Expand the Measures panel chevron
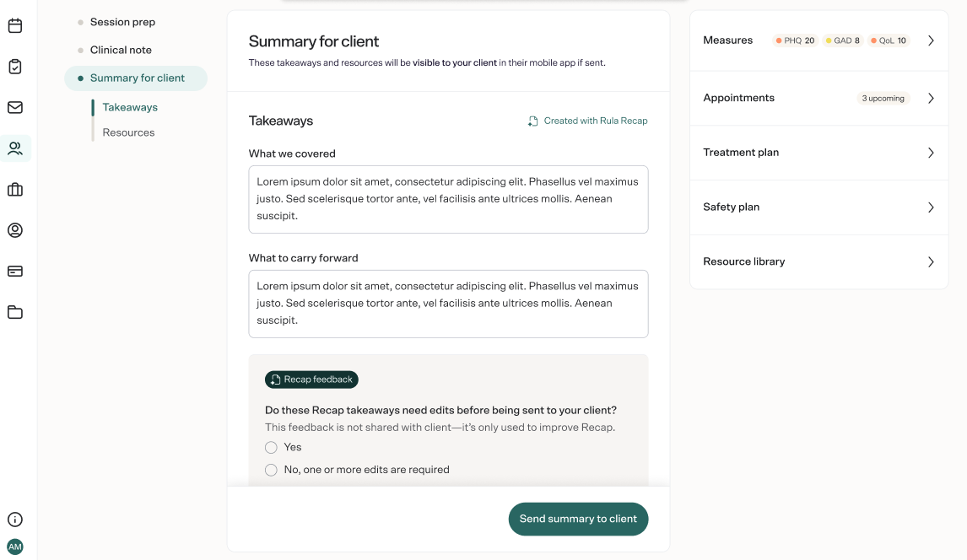Image resolution: width=967 pixels, height=560 pixels. tap(931, 40)
